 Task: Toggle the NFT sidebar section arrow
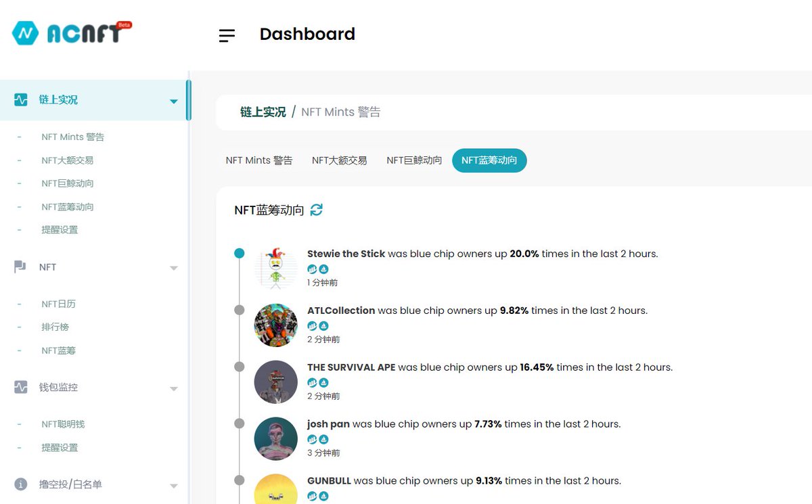(x=174, y=269)
